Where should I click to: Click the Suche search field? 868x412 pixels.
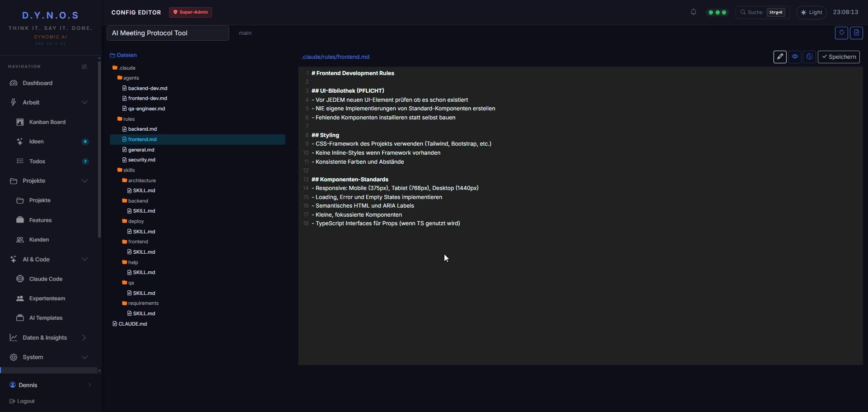pyautogui.click(x=763, y=12)
